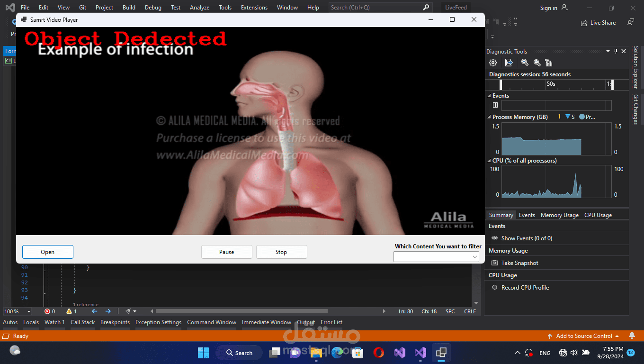Open the Debug menu
644x364 pixels.
click(153, 8)
